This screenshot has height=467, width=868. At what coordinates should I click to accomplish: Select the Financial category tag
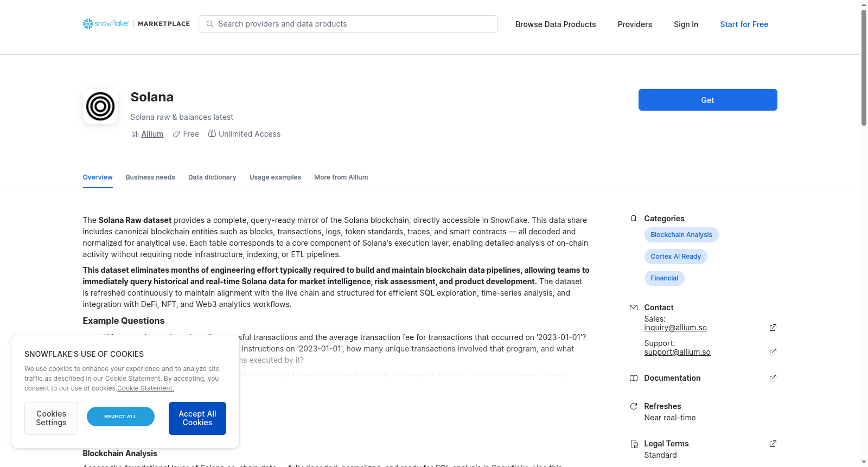click(x=665, y=278)
